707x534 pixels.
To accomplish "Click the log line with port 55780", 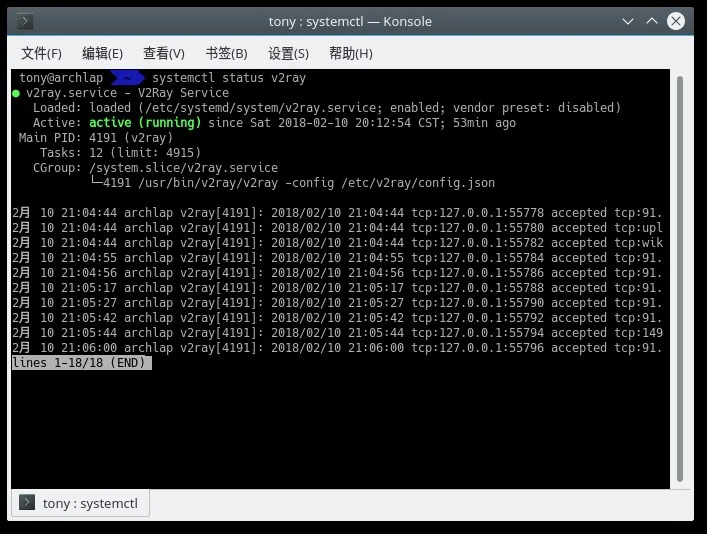I will [337, 227].
